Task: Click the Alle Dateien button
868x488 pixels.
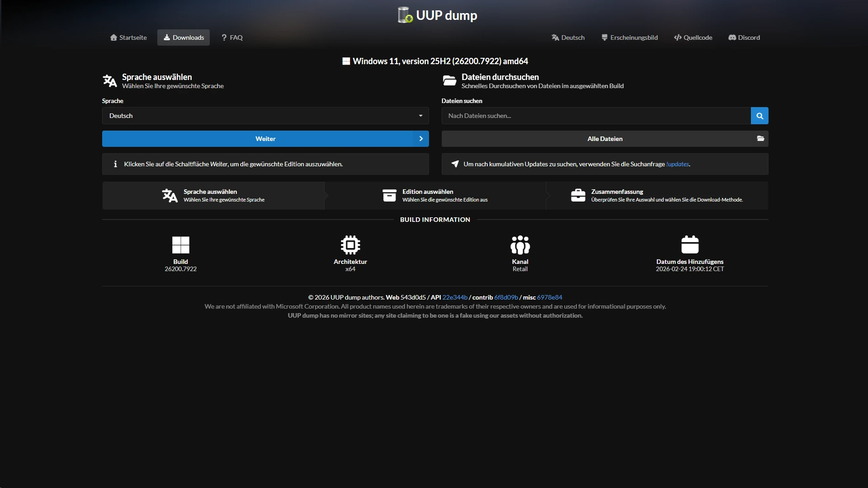Action: [605, 139]
